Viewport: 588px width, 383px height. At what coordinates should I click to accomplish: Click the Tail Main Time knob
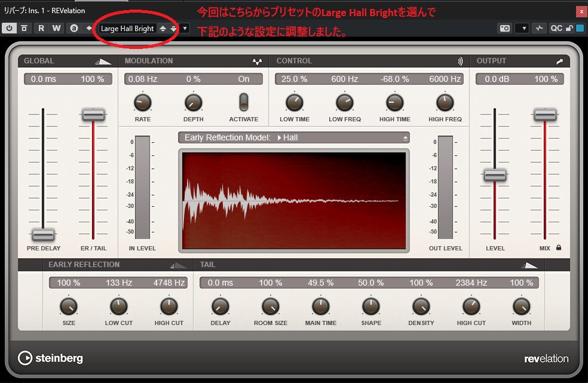321,307
